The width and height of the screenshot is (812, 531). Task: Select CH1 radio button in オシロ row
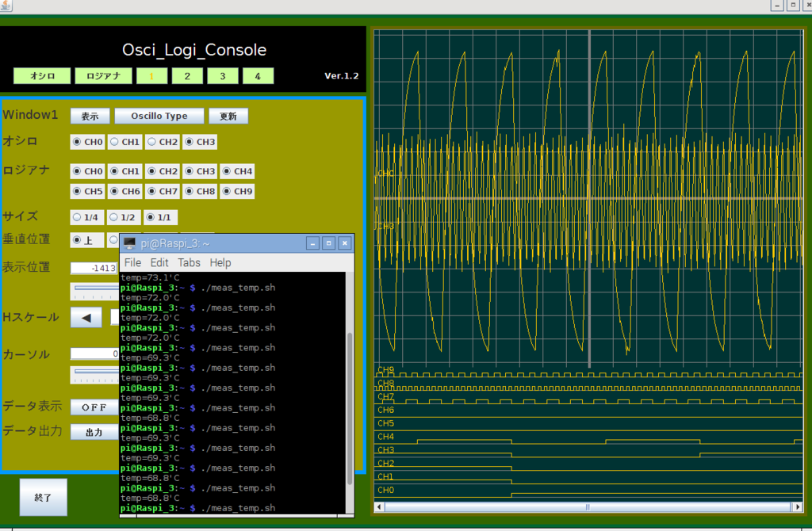[x=124, y=142]
